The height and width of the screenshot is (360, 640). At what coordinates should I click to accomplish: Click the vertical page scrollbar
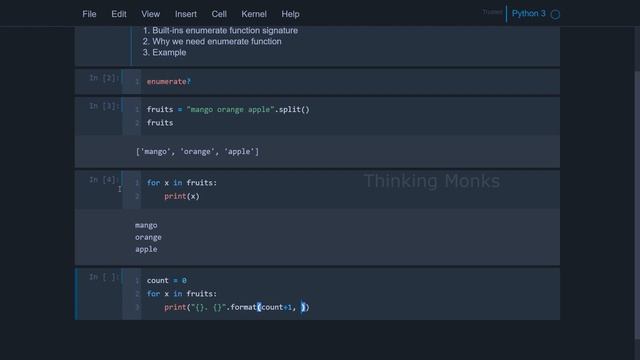tap(637, 204)
